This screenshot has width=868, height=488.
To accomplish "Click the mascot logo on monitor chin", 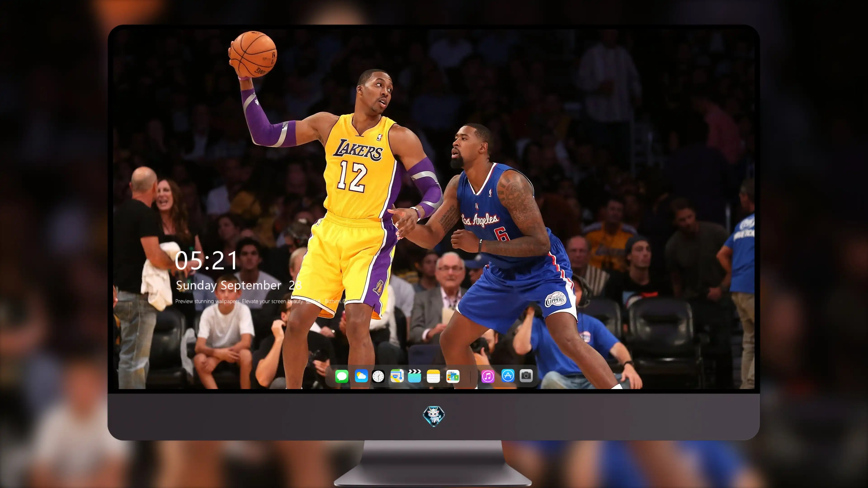I will (x=434, y=416).
